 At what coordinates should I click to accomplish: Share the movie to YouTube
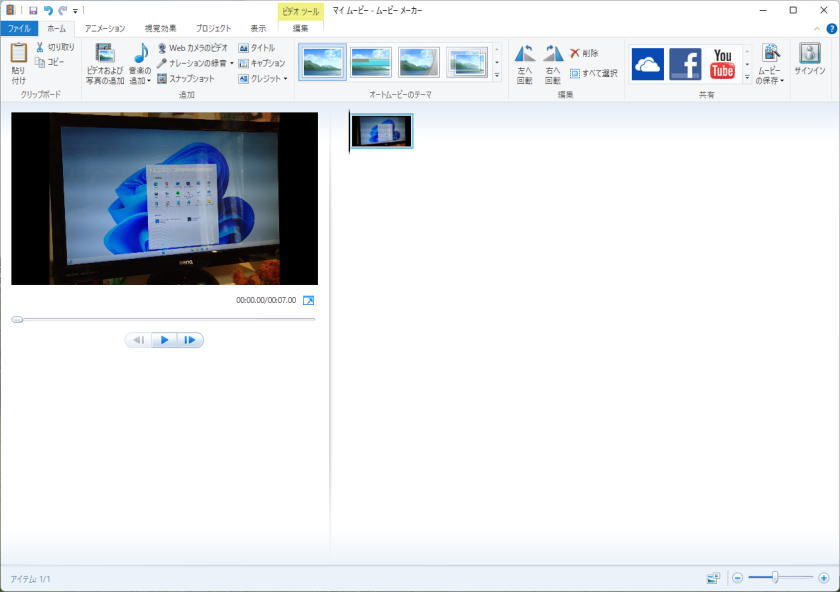pyautogui.click(x=722, y=64)
